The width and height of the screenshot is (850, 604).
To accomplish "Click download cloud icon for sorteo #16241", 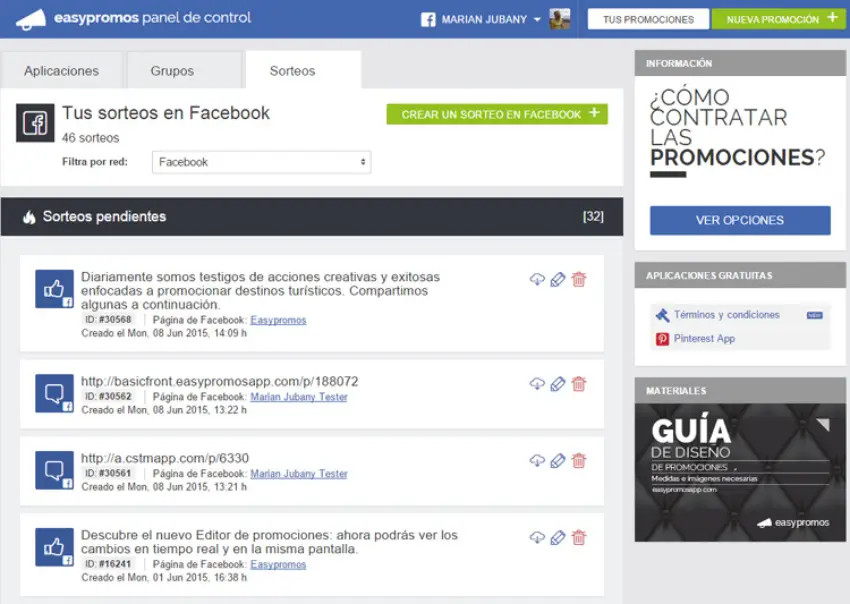I will click(537, 538).
